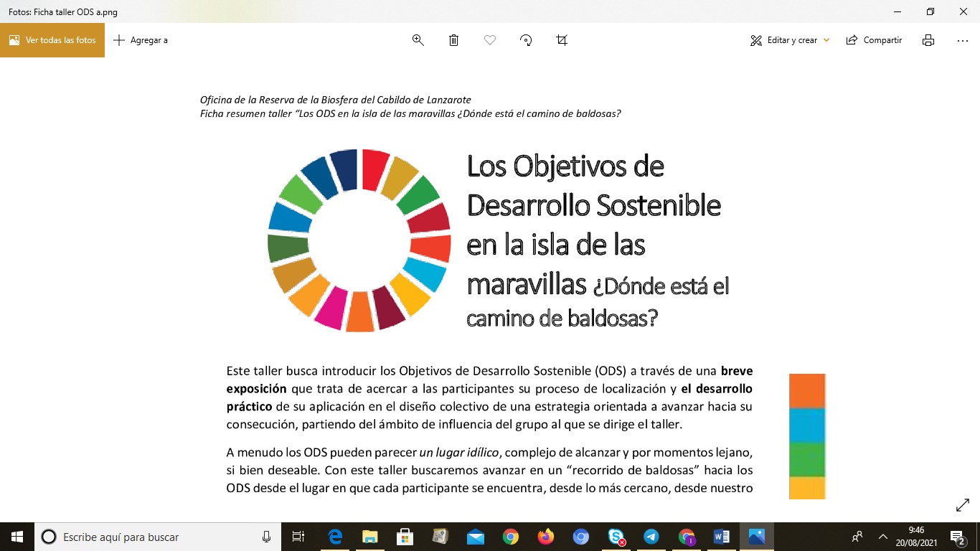Click the Photos app taskbar icon

click(x=757, y=537)
